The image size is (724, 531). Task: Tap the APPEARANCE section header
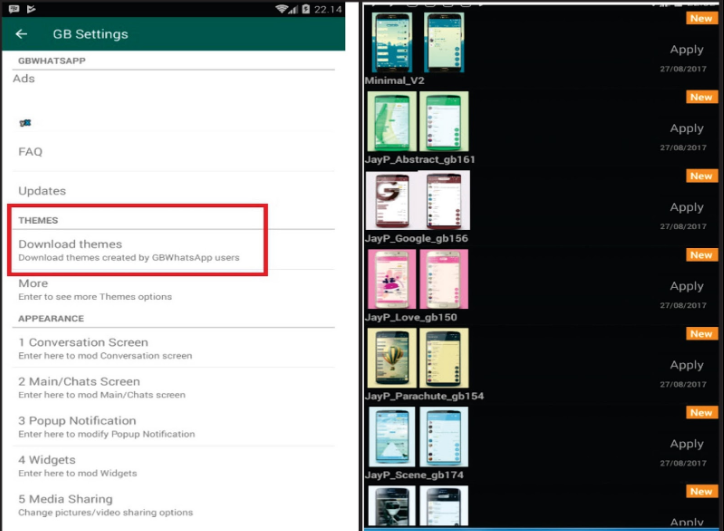tap(51, 319)
